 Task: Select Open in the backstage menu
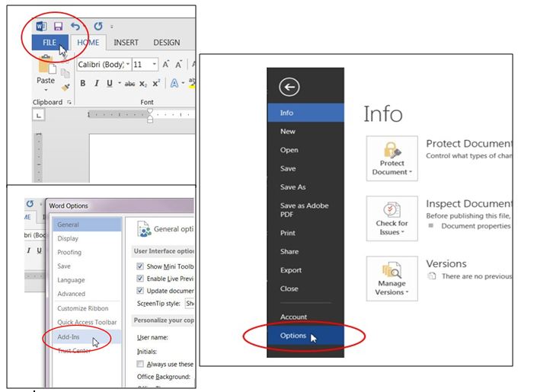[x=305, y=150]
